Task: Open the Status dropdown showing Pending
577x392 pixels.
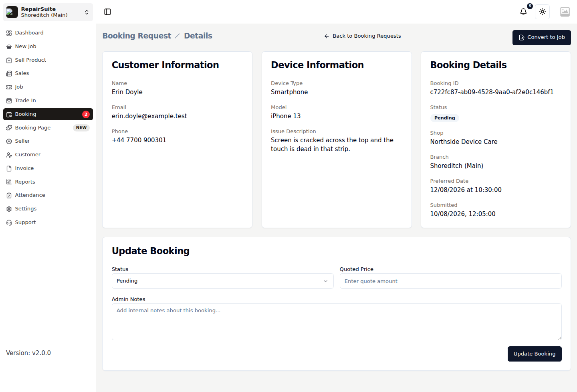Action: click(x=222, y=281)
